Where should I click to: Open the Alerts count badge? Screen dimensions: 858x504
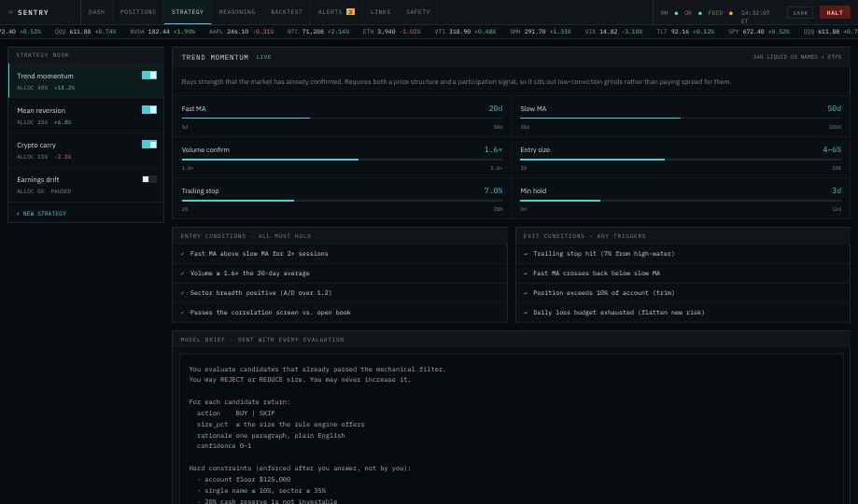pos(350,12)
